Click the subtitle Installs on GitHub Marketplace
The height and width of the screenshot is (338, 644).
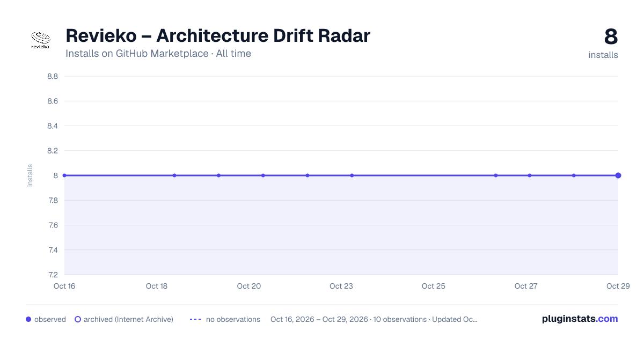(137, 54)
